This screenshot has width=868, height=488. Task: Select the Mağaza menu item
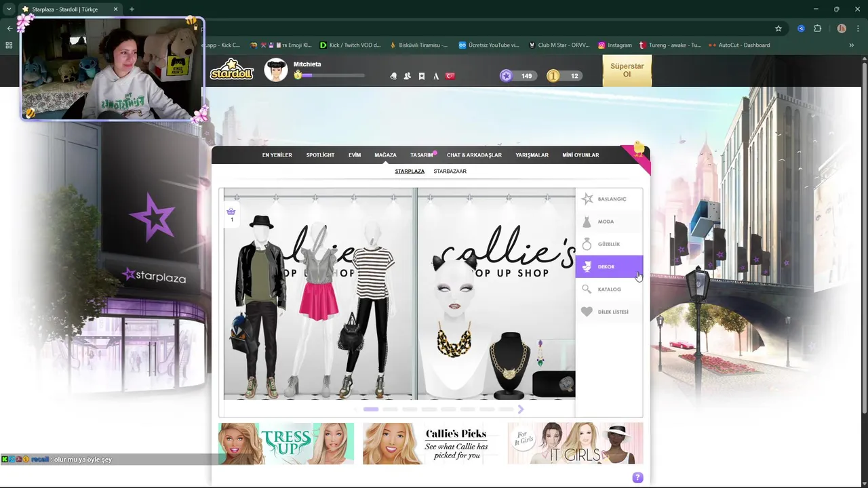pyautogui.click(x=385, y=155)
